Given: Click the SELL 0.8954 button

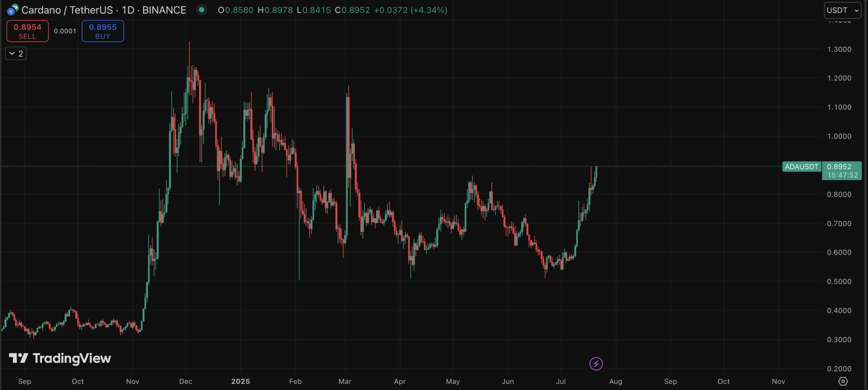Looking at the screenshot, I should coord(27,31).
